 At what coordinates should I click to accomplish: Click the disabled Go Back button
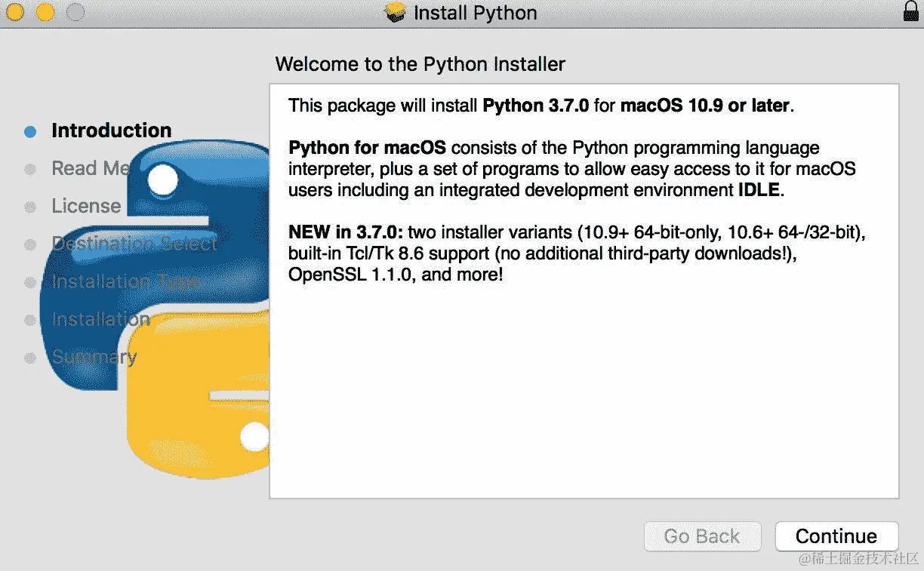(702, 536)
